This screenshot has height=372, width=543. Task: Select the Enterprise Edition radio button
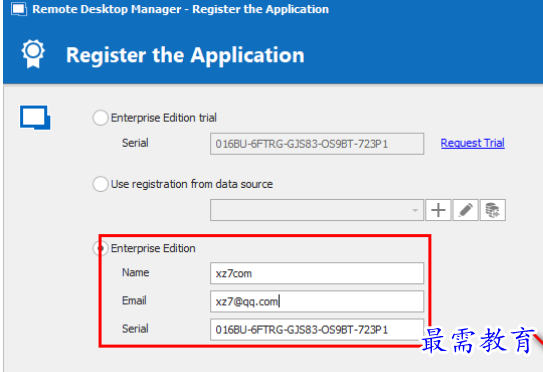(x=100, y=248)
